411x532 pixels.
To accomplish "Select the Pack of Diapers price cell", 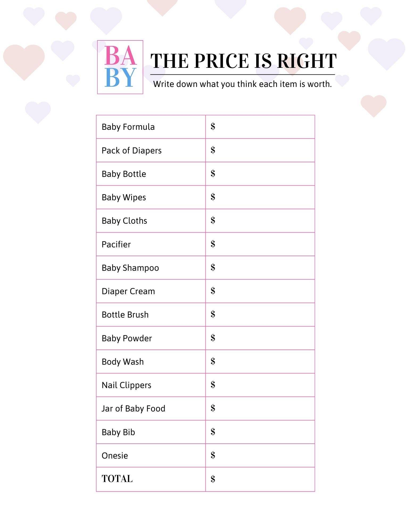I will pyautogui.click(x=260, y=150).
